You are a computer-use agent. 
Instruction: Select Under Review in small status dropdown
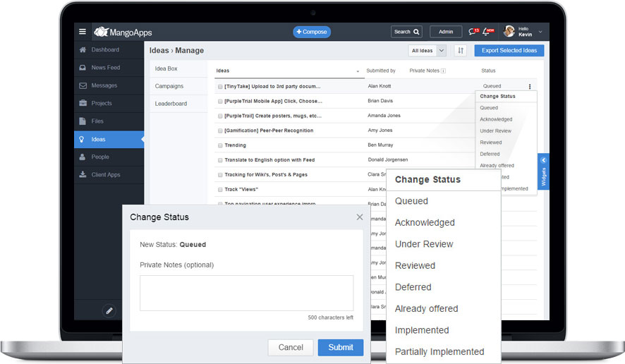[x=495, y=131]
